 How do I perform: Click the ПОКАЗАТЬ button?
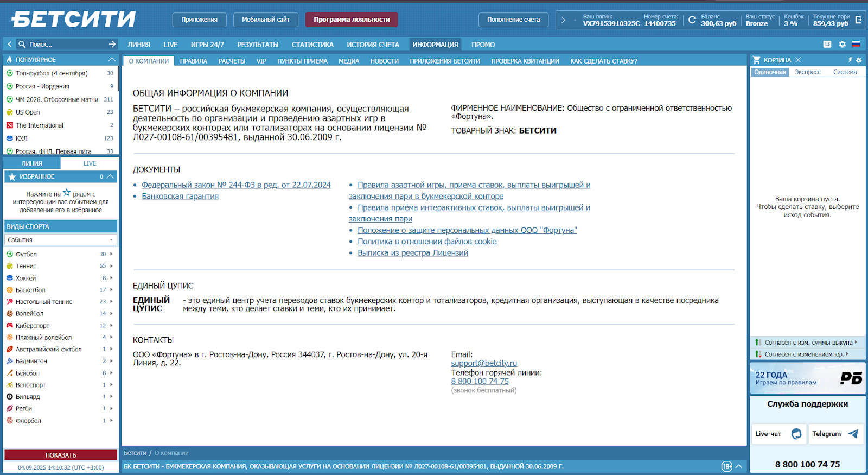[61, 455]
